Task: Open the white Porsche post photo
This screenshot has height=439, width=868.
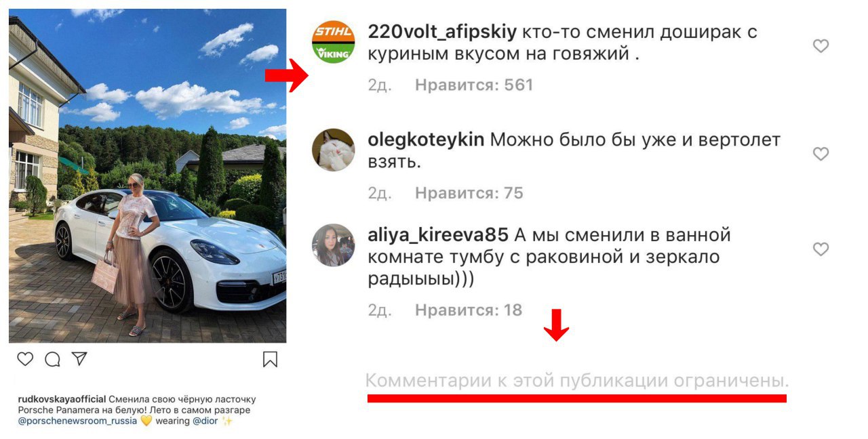Action: 147,175
